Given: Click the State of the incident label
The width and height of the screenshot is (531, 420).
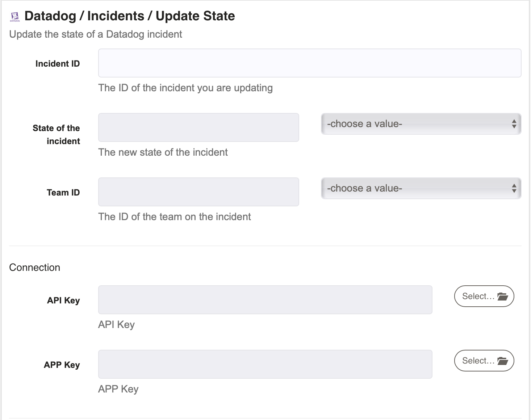Looking at the screenshot, I should pyautogui.click(x=56, y=135).
